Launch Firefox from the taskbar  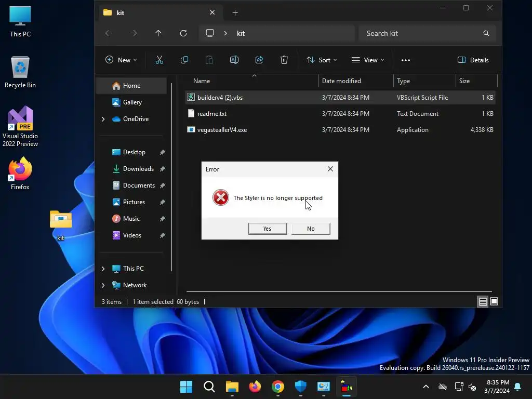pos(255,387)
